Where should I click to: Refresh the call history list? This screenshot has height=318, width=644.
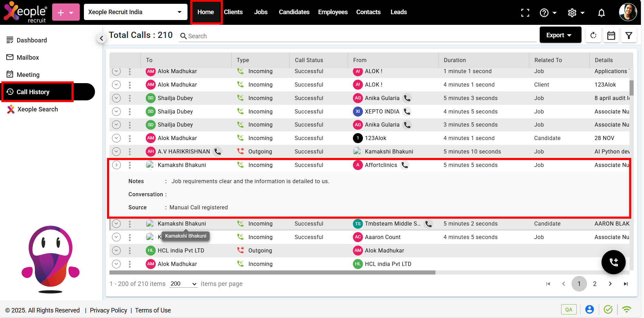point(593,35)
